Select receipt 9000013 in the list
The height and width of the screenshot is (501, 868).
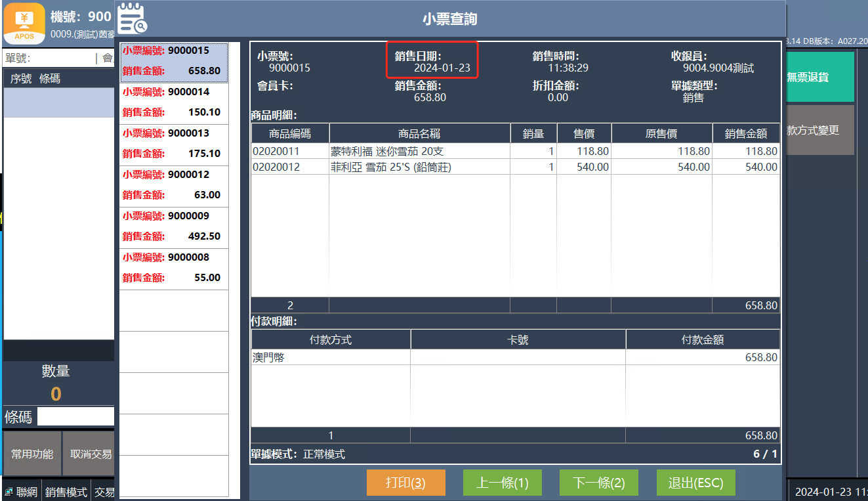click(x=174, y=144)
